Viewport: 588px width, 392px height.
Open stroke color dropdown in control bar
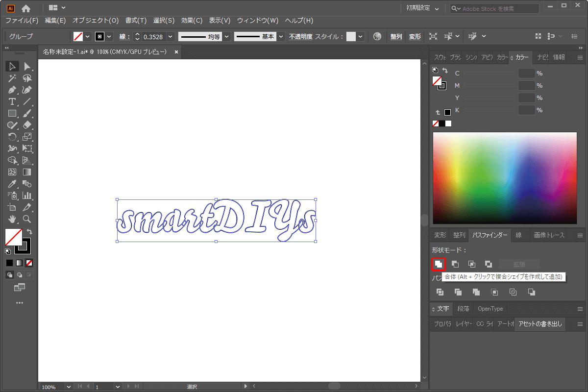click(109, 36)
